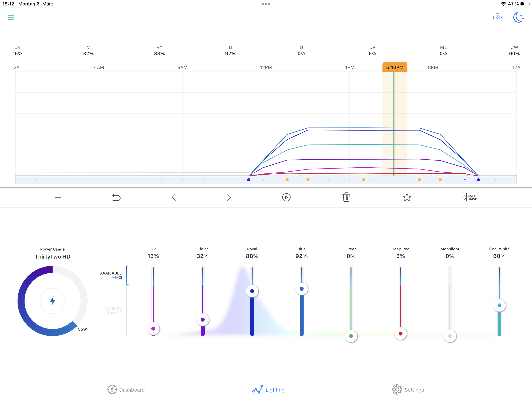Go to previous point with left chevron
Viewport: 532px width, 399px height.
[x=174, y=197]
